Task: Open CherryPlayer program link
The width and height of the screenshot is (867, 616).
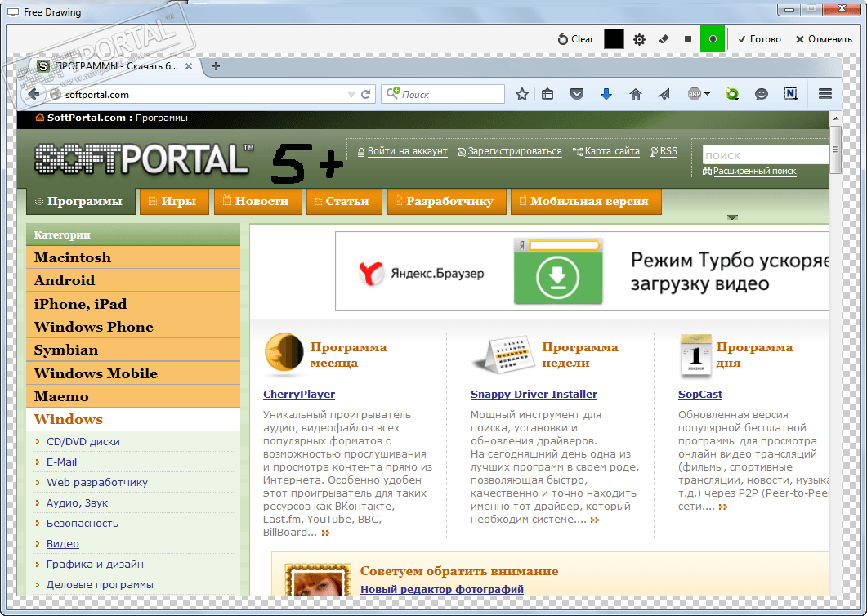Action: [299, 395]
